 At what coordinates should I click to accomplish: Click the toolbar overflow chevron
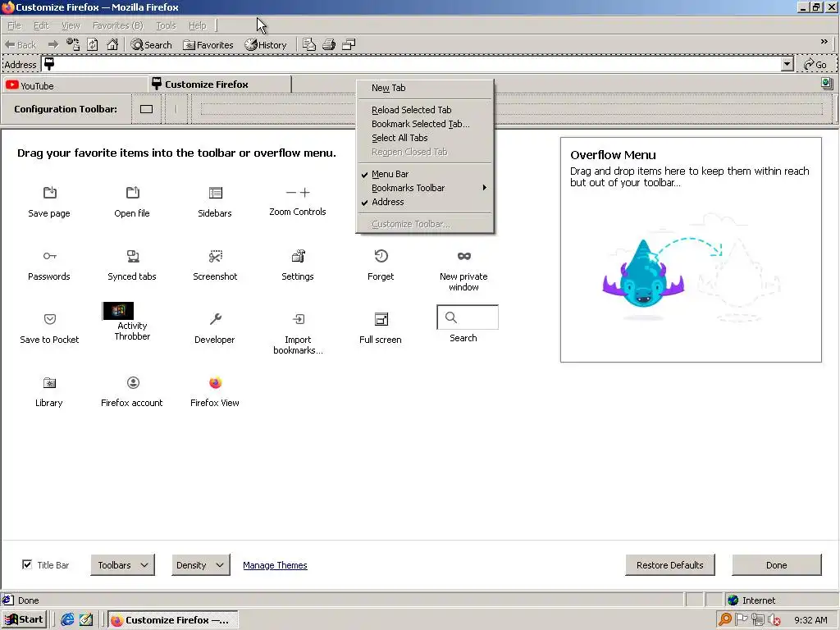[x=824, y=42]
